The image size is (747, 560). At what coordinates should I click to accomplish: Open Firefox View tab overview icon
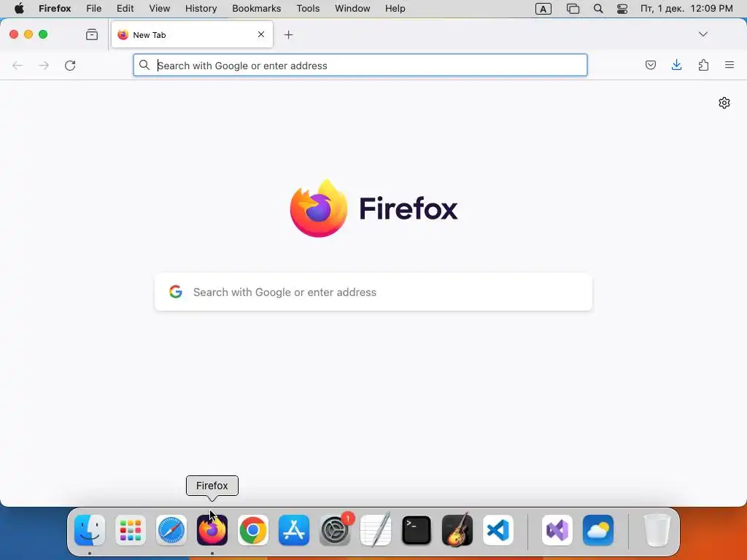click(x=91, y=34)
